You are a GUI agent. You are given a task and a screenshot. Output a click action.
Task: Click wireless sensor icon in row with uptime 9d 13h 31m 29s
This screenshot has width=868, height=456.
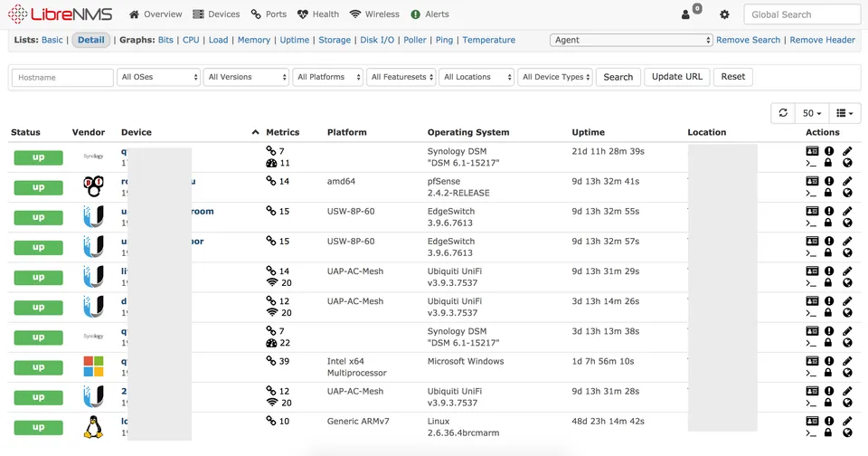click(271, 282)
